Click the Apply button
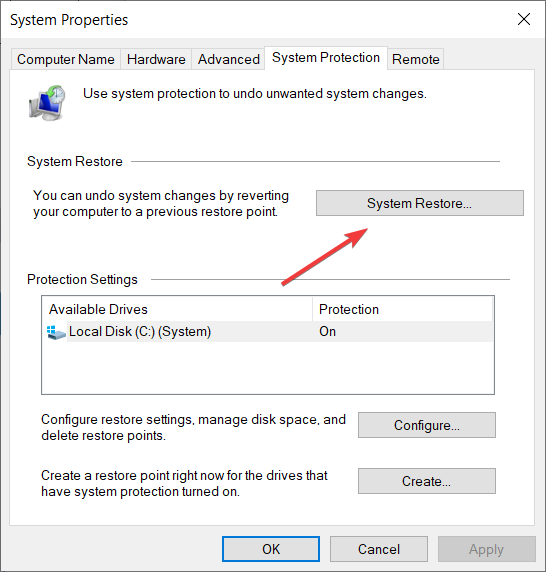The image size is (546, 572). [x=487, y=549]
